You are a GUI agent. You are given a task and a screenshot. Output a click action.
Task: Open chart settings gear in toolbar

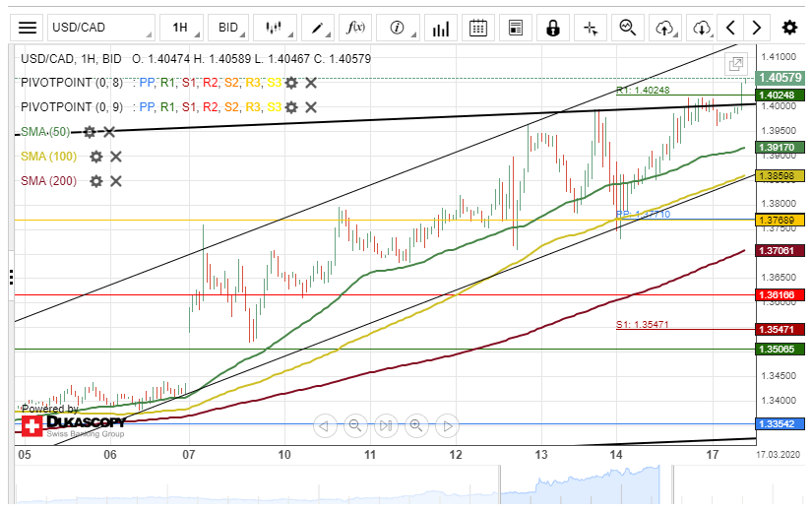(789, 28)
